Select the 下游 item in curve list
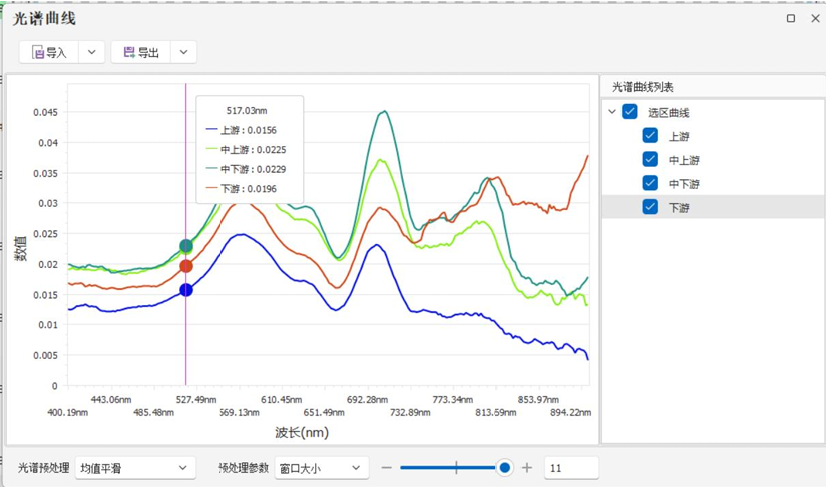Viewport: 826px width, 487px height. pos(680,207)
